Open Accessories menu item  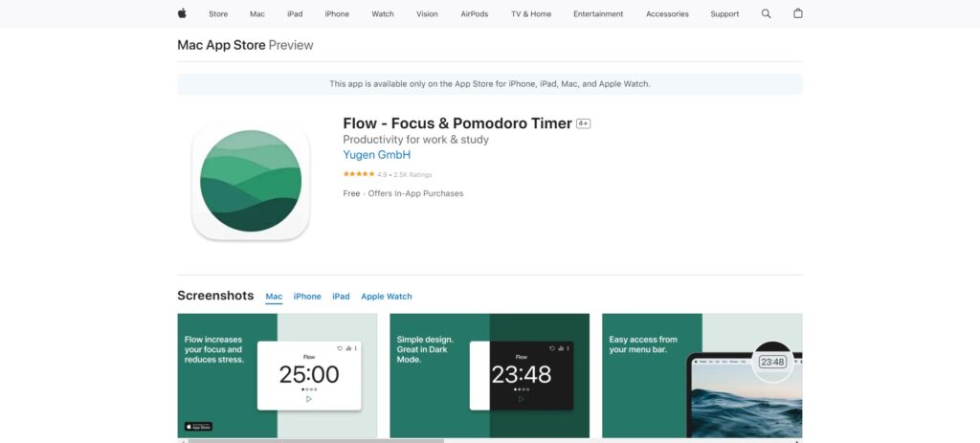pyautogui.click(x=667, y=13)
